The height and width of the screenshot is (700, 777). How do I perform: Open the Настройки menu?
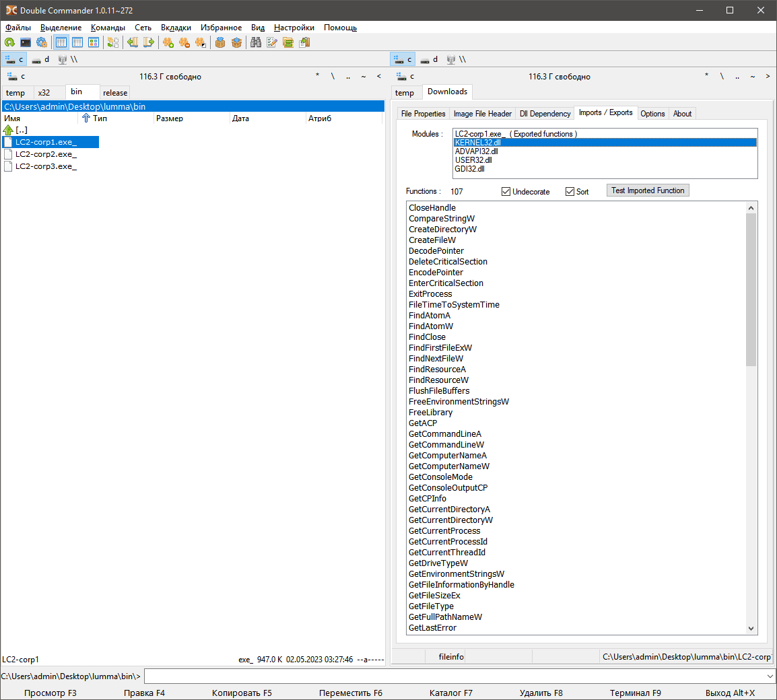[x=294, y=28]
